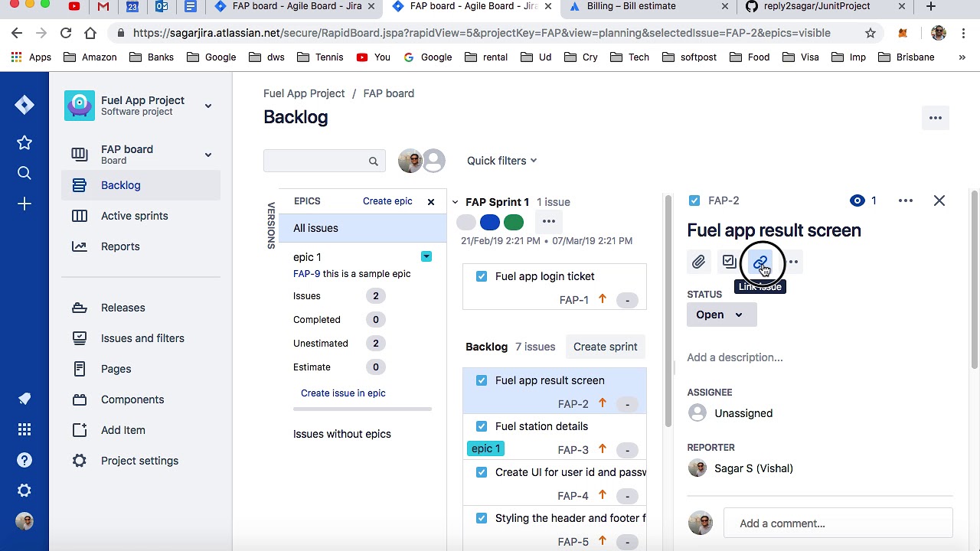
Task: Open Jira search magnifier icon
Action: point(24,173)
